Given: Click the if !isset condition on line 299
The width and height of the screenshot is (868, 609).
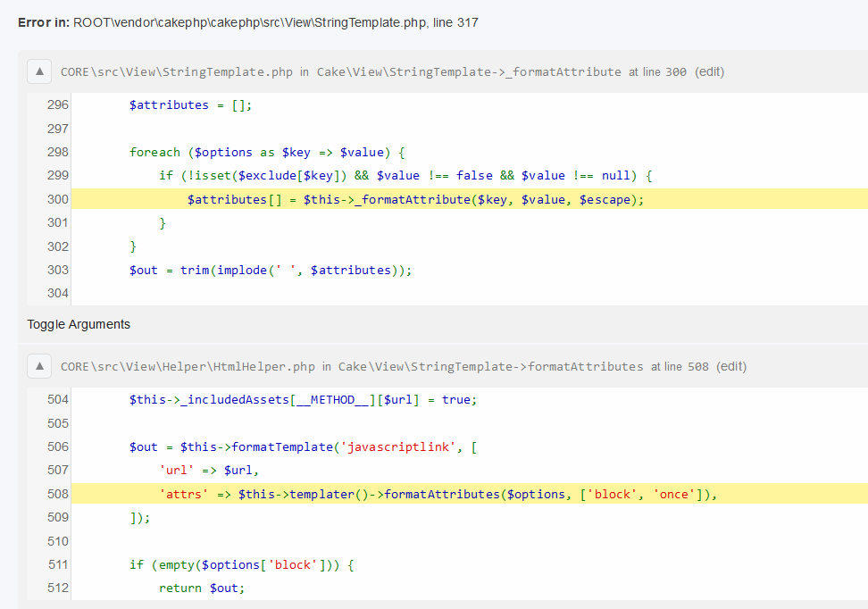Looking at the screenshot, I should tap(405, 176).
